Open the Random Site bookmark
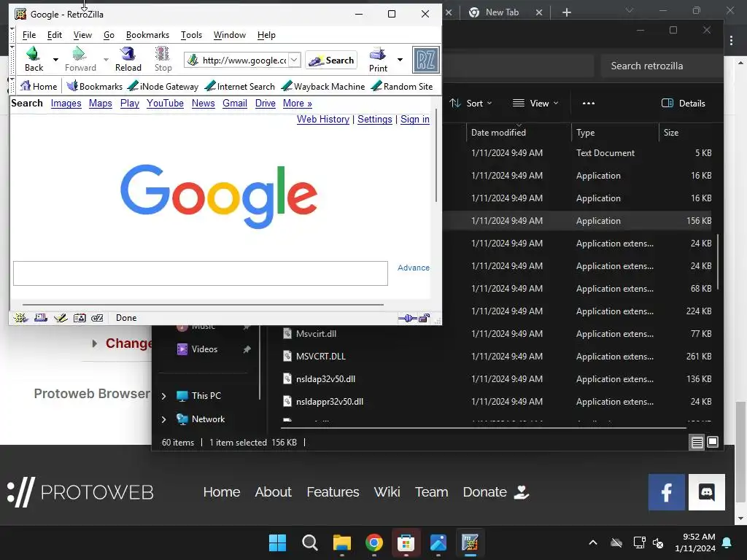The image size is (747, 560). click(x=402, y=86)
